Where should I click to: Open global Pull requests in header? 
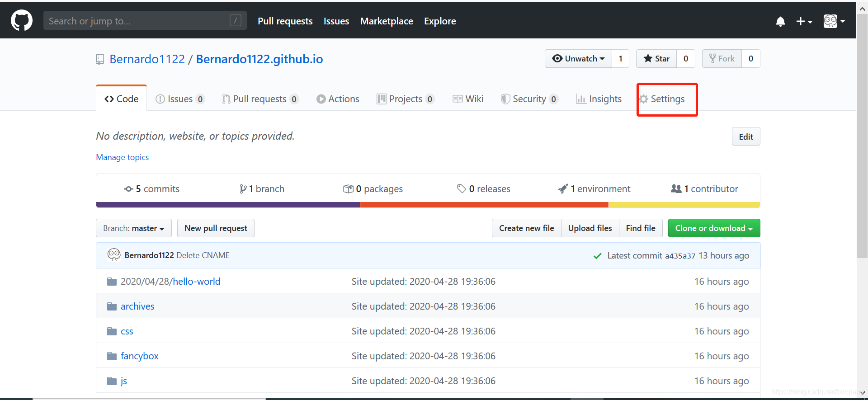pos(285,21)
